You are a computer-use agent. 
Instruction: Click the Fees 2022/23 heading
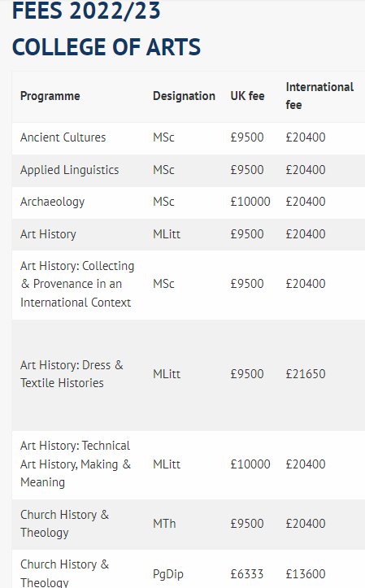point(86,10)
